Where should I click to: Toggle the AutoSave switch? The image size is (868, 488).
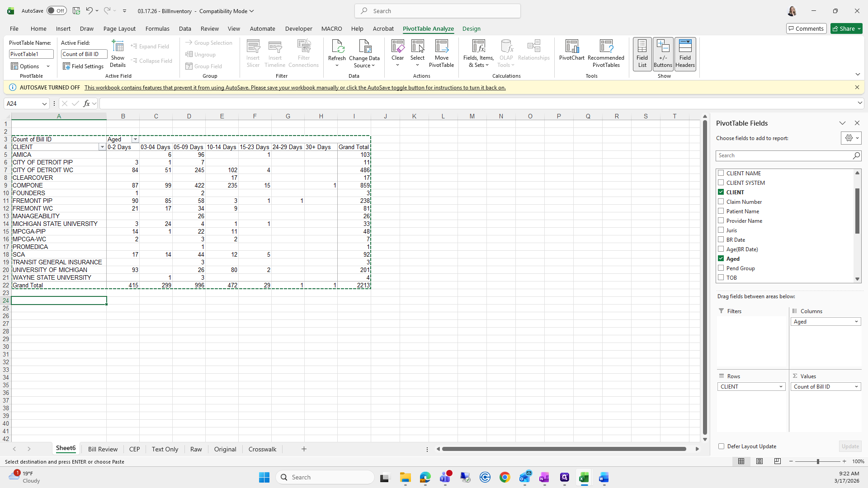point(57,11)
